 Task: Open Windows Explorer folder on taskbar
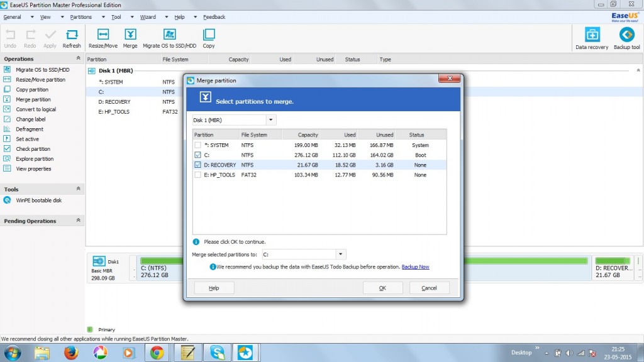click(x=42, y=353)
